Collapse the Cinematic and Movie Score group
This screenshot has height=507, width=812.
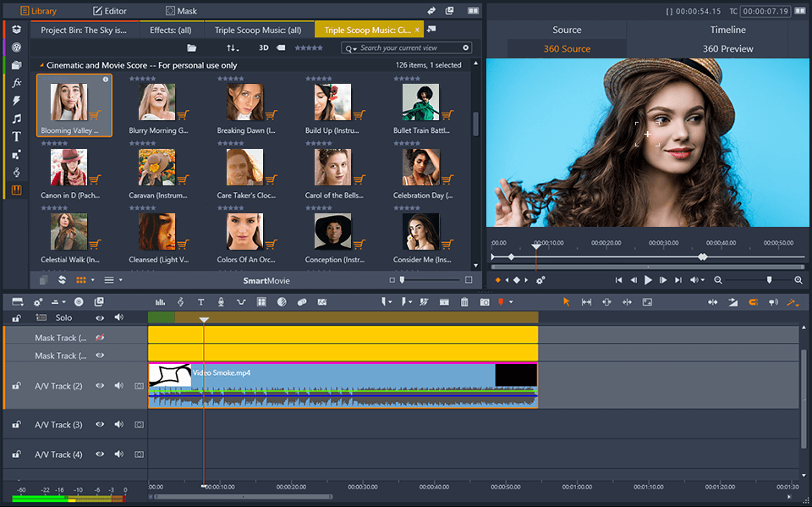pyautogui.click(x=41, y=65)
